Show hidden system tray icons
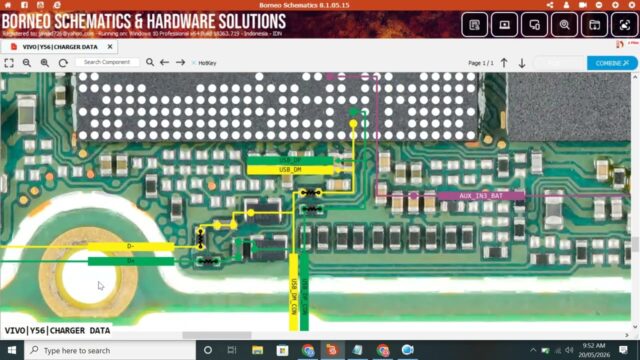Viewport: 640px width, 360px height. pyautogui.click(x=533, y=350)
